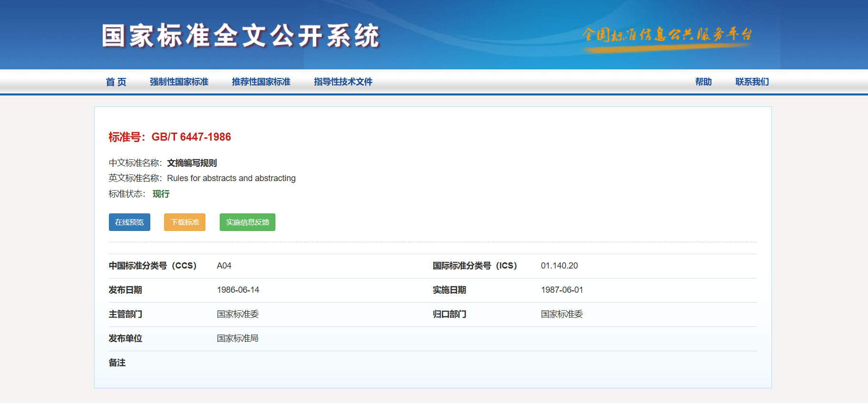Click the release date 1986-06-14

click(x=238, y=290)
